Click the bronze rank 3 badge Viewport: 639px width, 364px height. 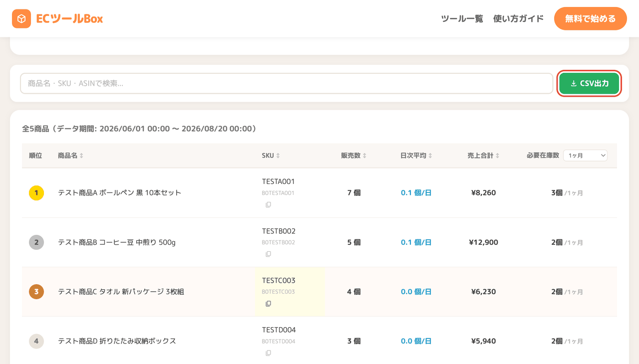point(36,292)
